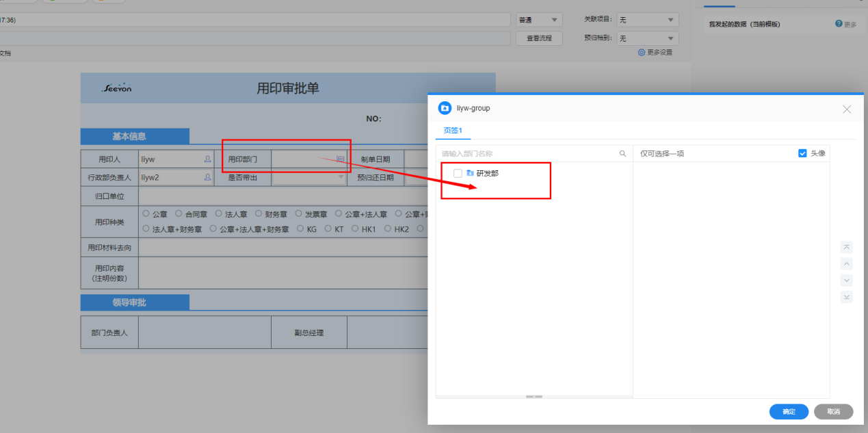Click the department name search input field

click(x=527, y=154)
